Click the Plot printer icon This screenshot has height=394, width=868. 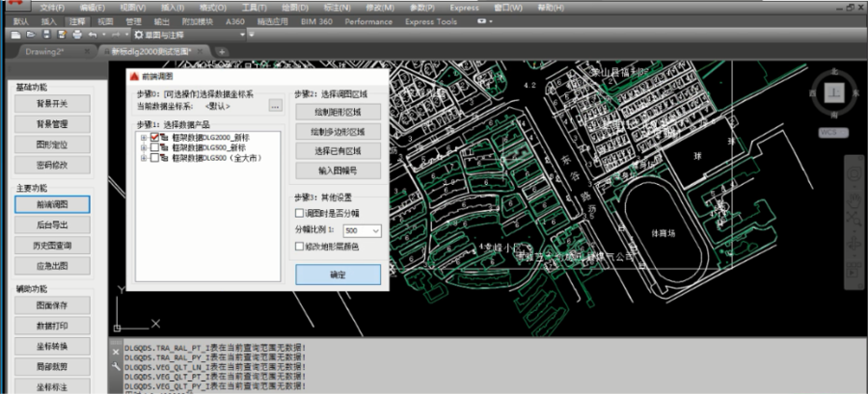pos(77,35)
